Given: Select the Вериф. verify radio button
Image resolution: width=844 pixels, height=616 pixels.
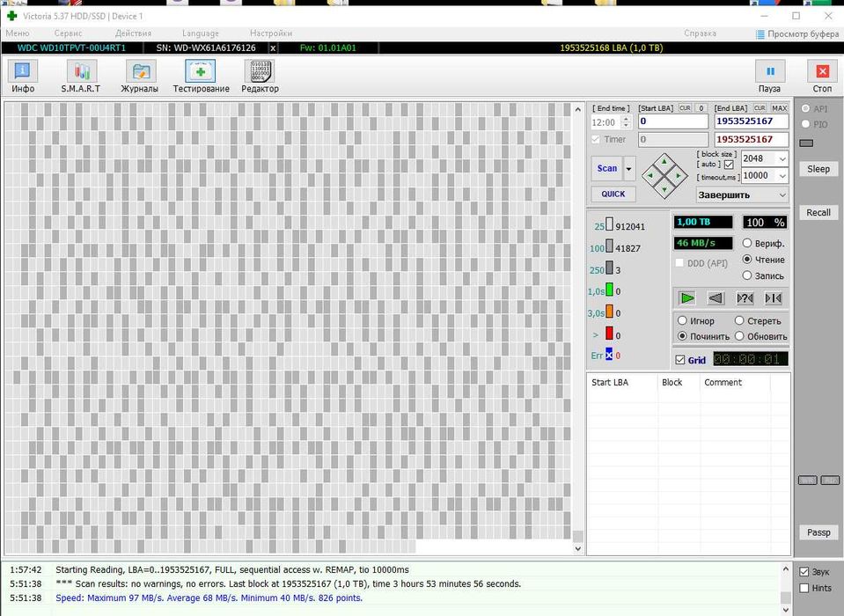Looking at the screenshot, I should tap(747, 243).
